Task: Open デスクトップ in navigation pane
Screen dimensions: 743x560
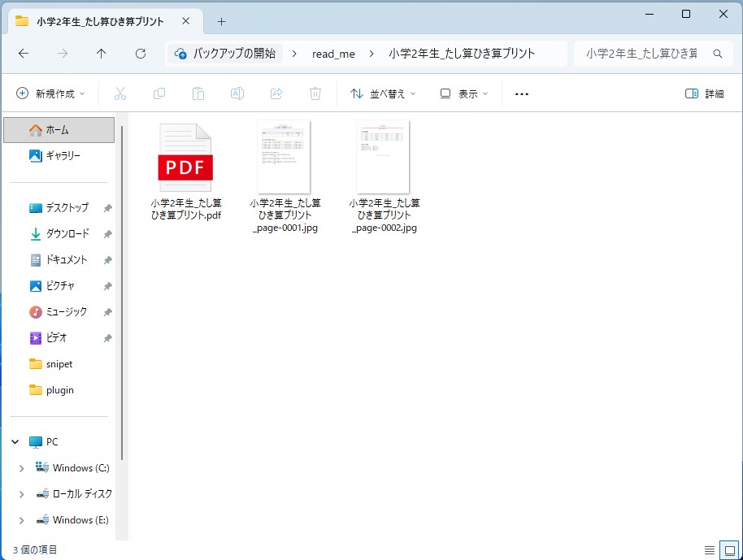Action: coord(59,208)
